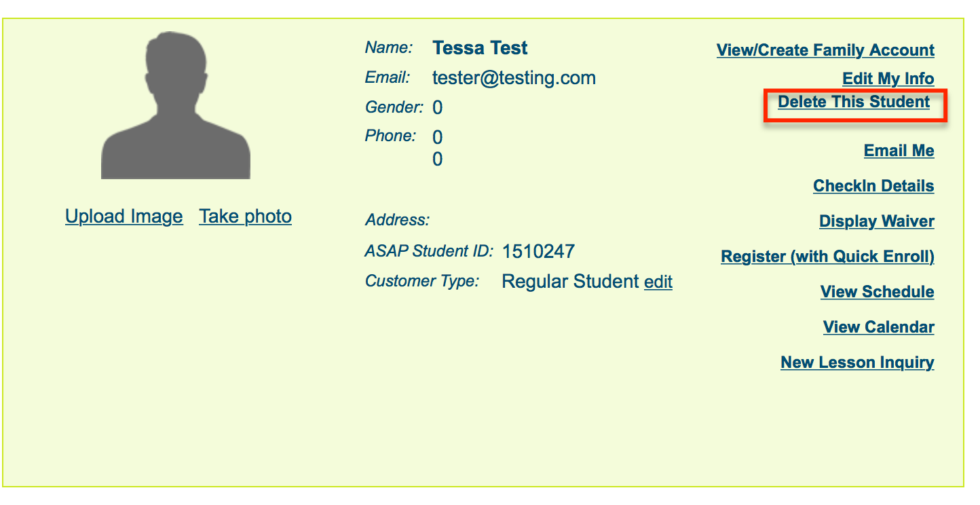This screenshot has width=980, height=505.
Task: Show the waiver via Display Waiver
Action: (876, 221)
